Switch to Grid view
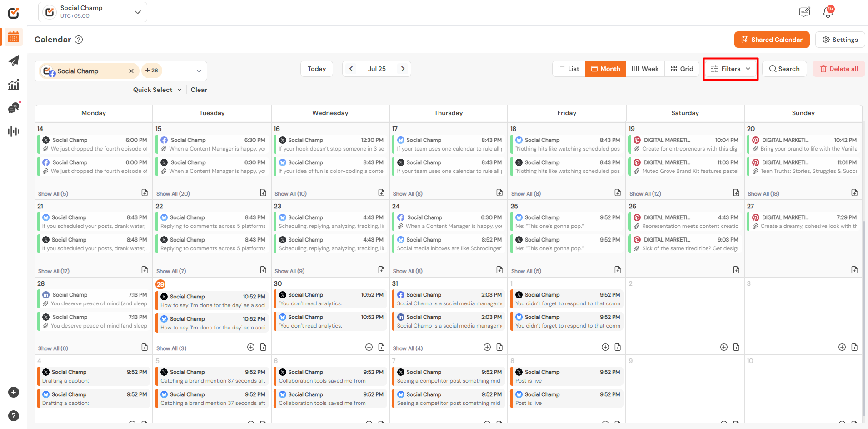The height and width of the screenshot is (429, 868). [682, 69]
